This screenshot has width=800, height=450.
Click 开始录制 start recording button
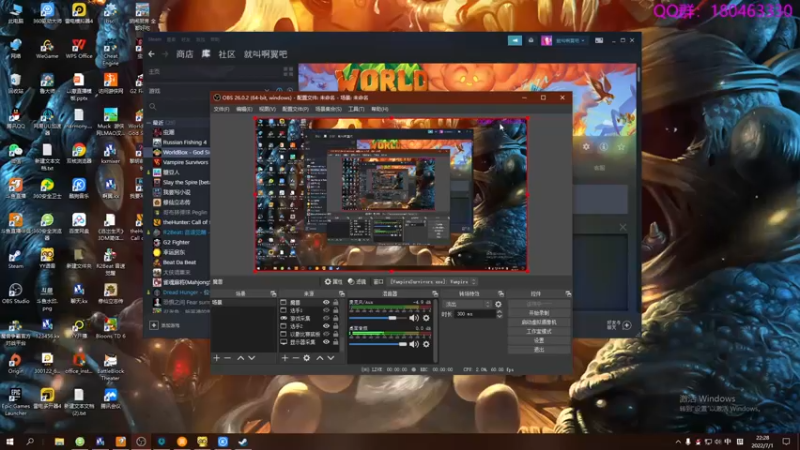click(539, 313)
